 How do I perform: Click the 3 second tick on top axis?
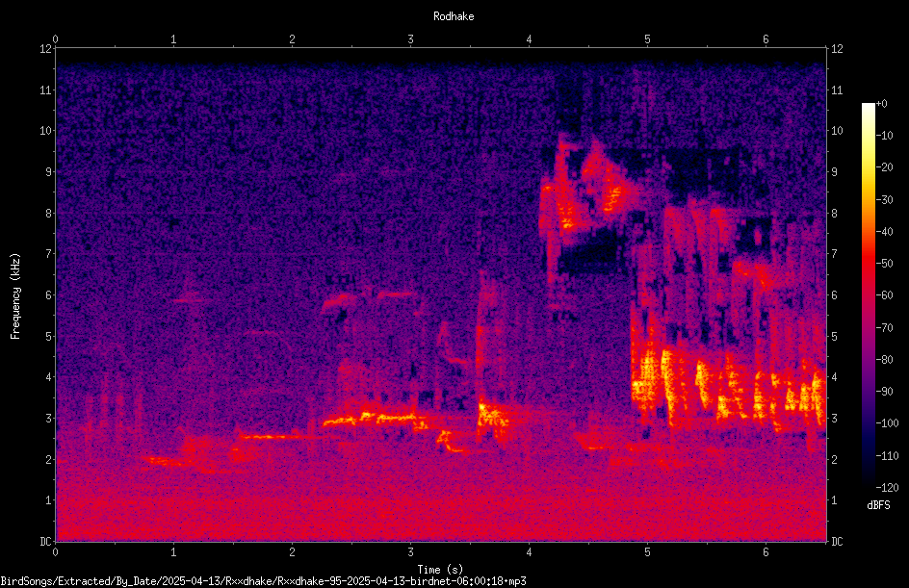(x=410, y=39)
